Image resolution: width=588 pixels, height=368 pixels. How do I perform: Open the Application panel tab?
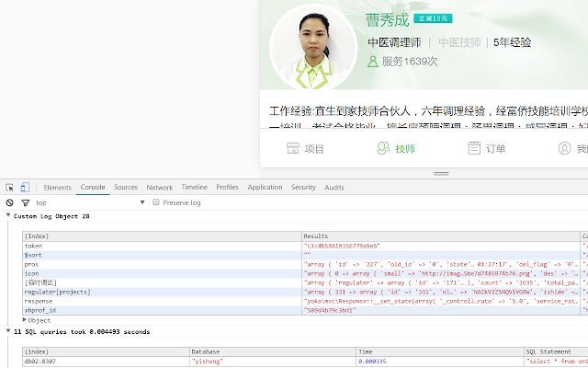[265, 187]
